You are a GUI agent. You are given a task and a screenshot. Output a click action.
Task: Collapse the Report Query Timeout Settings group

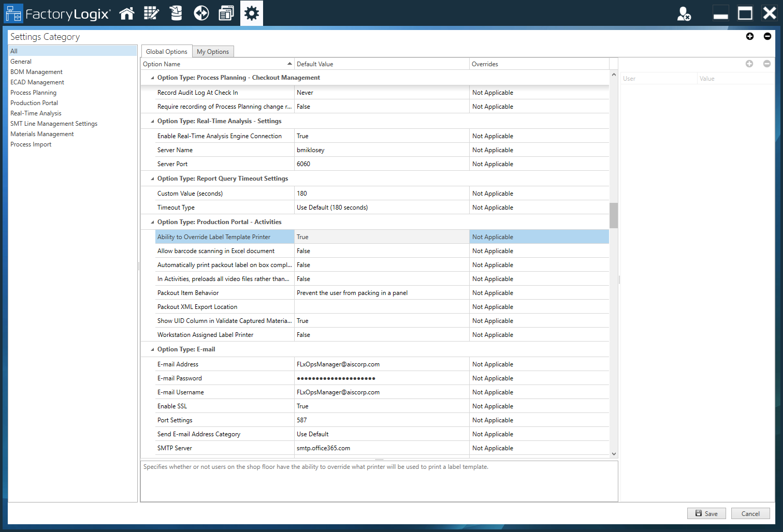152,179
